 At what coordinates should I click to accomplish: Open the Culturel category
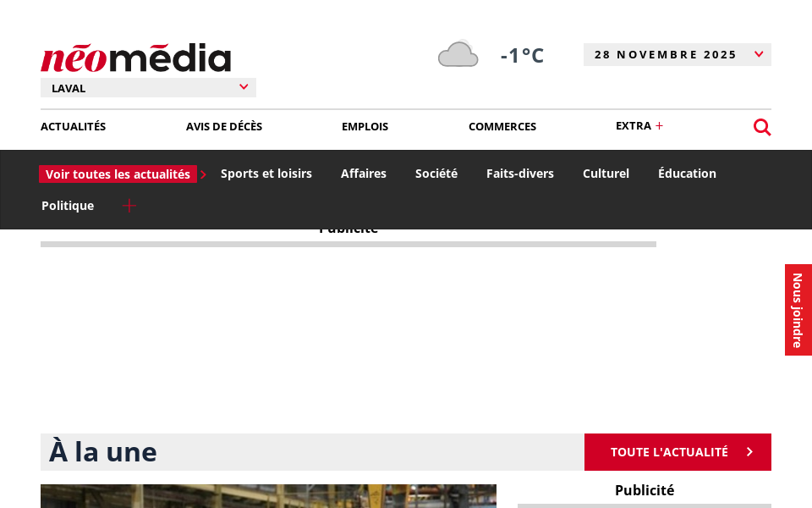(606, 174)
